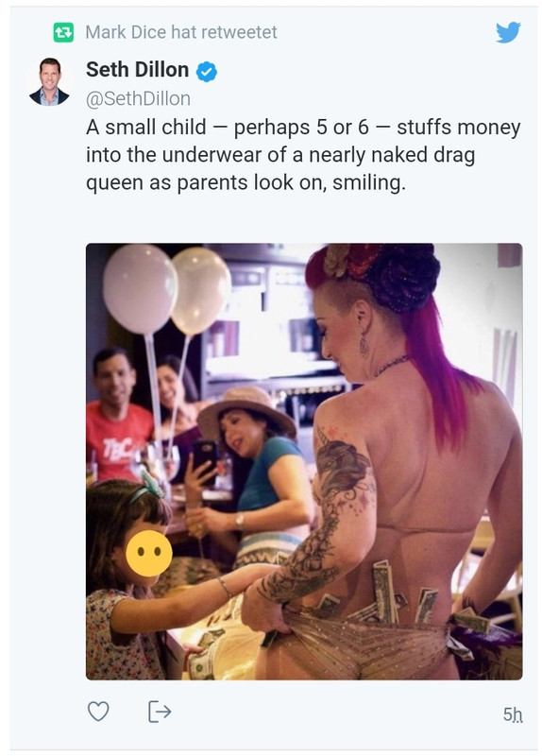Click the green retweet icon
Viewport: 542px width, 756px height.
coord(63,33)
